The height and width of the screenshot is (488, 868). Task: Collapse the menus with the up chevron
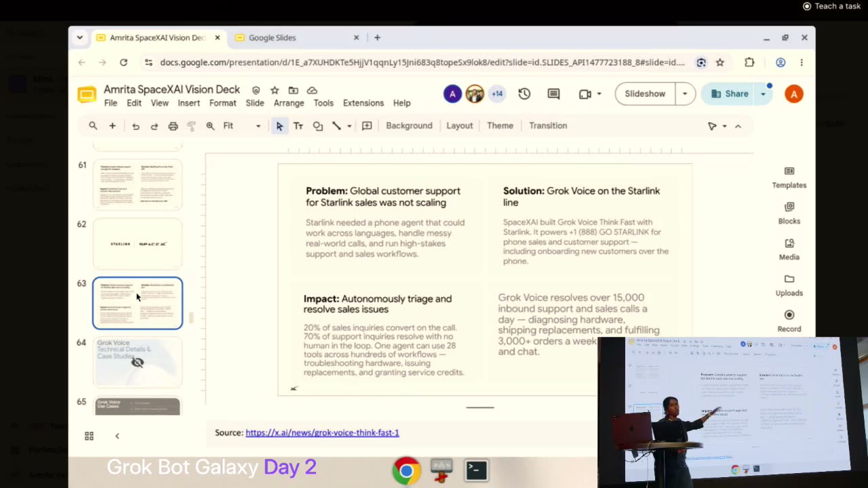(x=738, y=126)
